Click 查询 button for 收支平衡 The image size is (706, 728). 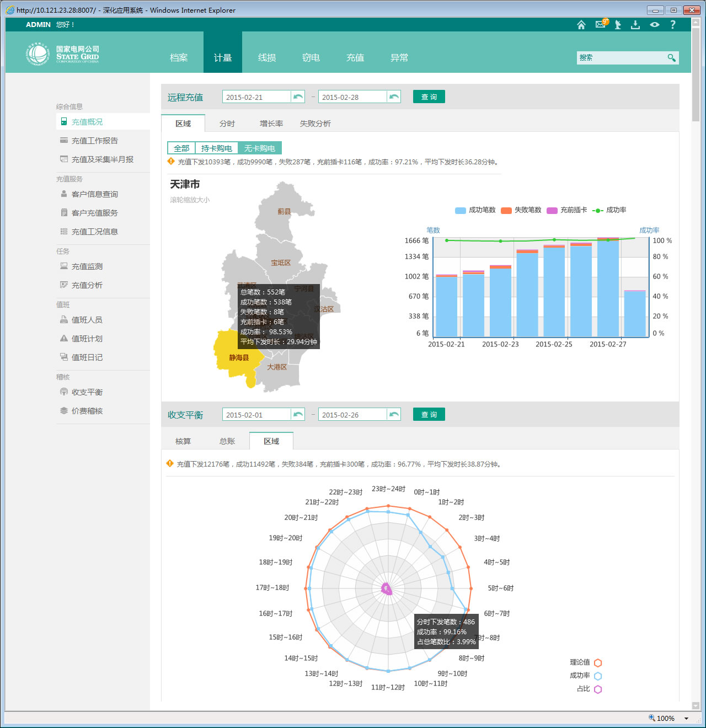pyautogui.click(x=429, y=415)
